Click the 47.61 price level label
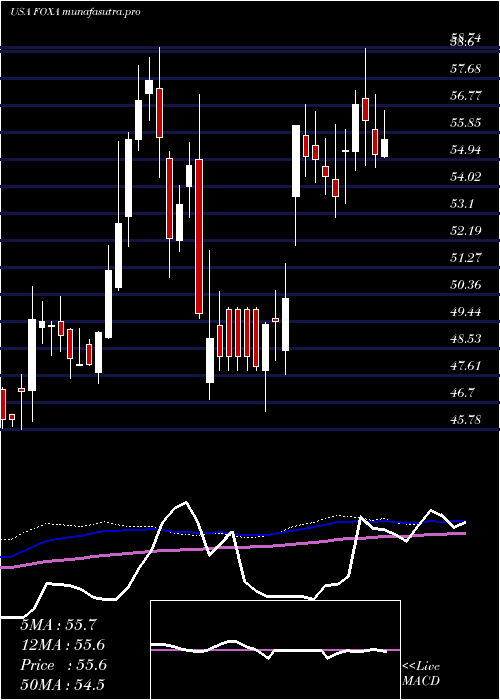This screenshot has height=700, width=500. click(x=466, y=366)
